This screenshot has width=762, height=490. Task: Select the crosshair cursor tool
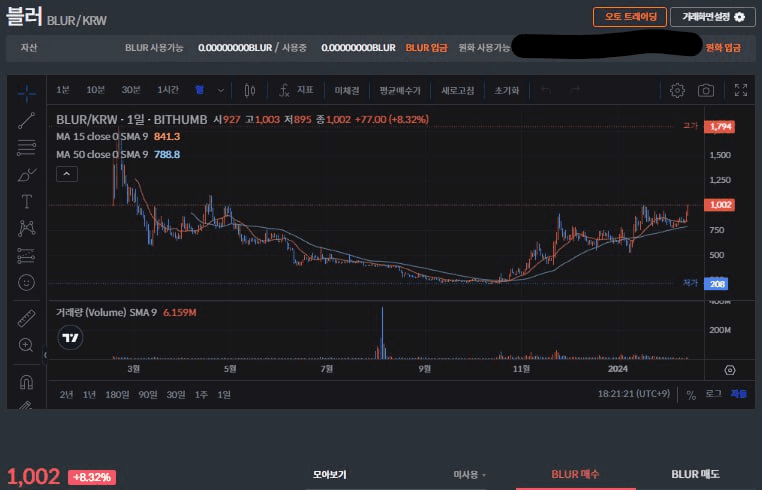[26, 93]
